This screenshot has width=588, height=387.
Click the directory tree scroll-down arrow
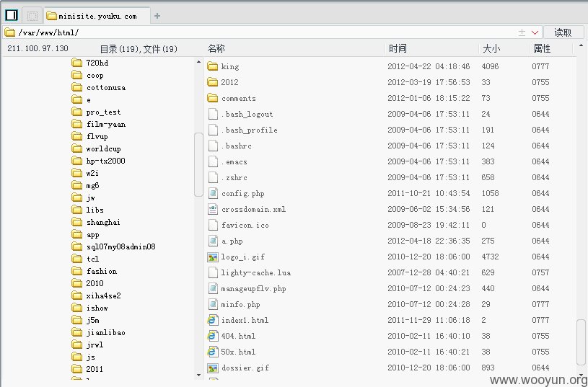click(x=198, y=375)
